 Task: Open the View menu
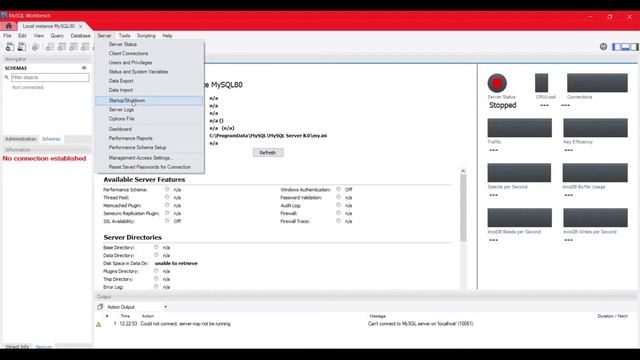(38, 36)
